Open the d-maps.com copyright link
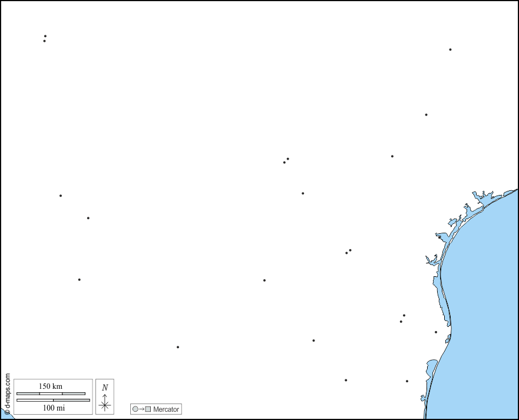 click(x=8, y=394)
